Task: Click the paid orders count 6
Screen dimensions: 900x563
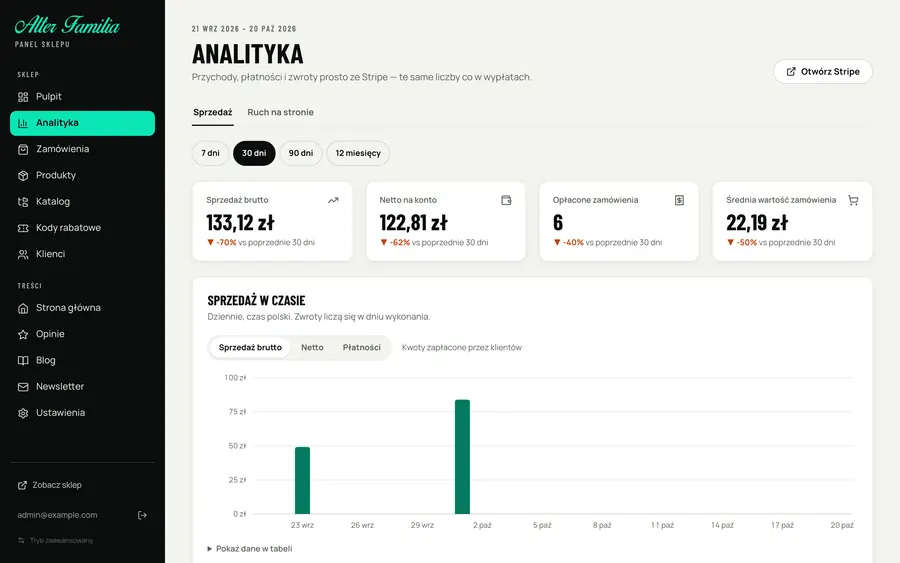Action: (558, 223)
